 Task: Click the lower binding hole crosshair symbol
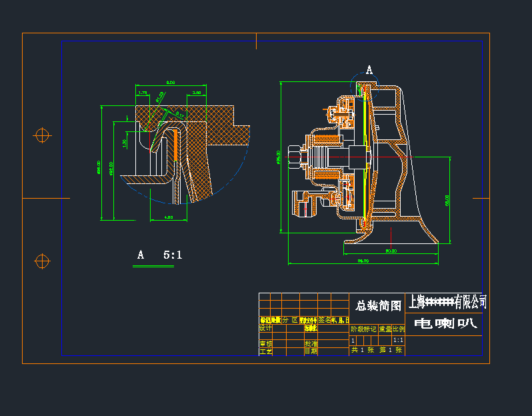42,261
